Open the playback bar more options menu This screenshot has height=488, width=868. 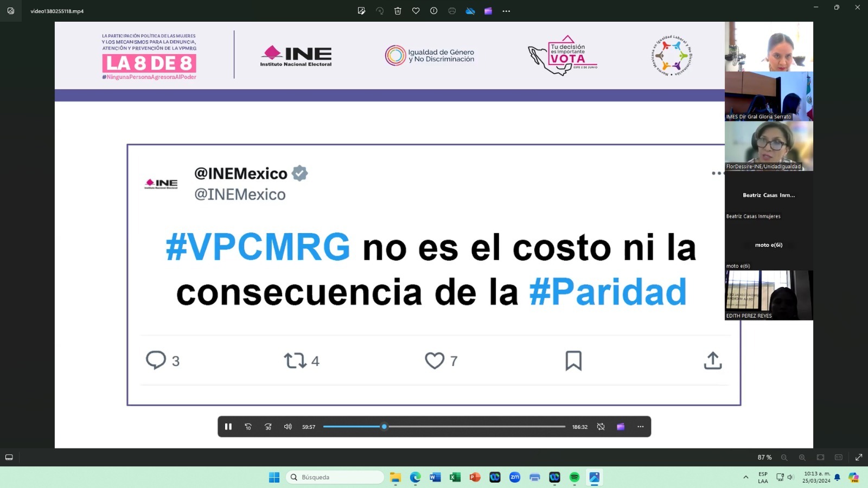[640, 427]
